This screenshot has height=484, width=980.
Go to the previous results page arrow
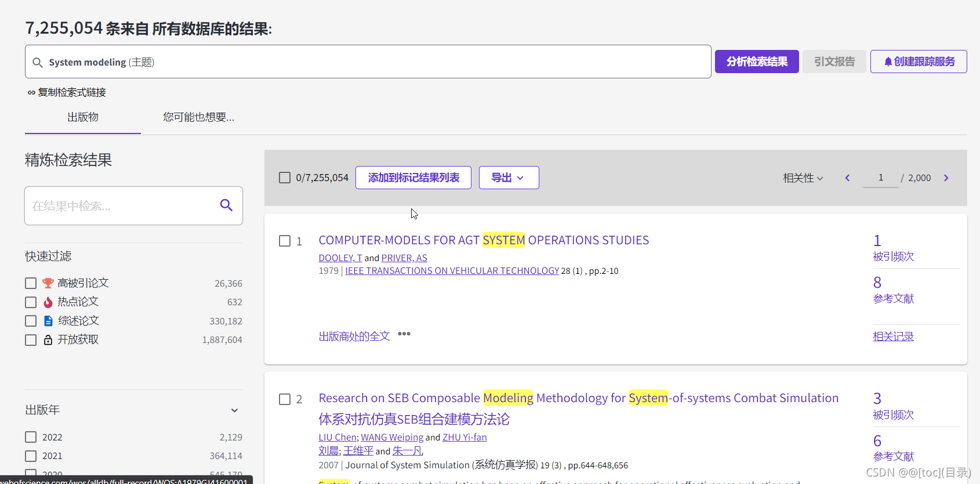coord(847,178)
